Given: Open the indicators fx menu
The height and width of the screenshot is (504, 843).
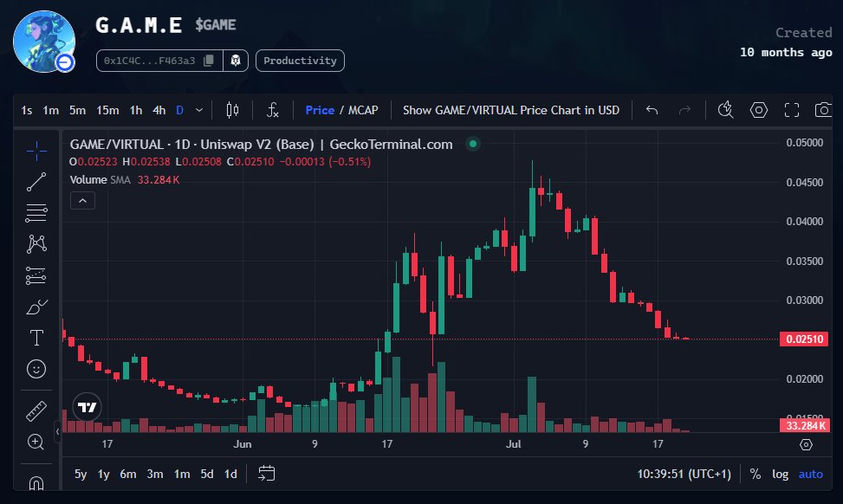Looking at the screenshot, I should [273, 110].
